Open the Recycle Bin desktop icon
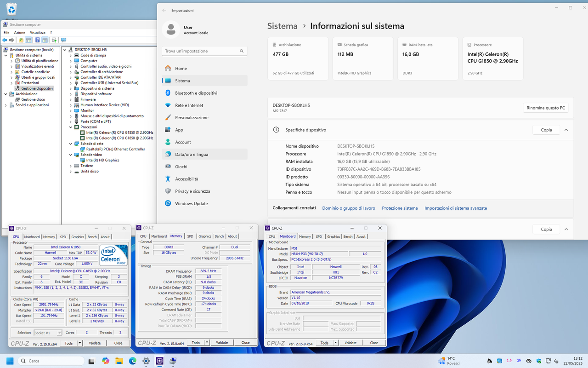This screenshot has height=368, width=588. point(11,9)
